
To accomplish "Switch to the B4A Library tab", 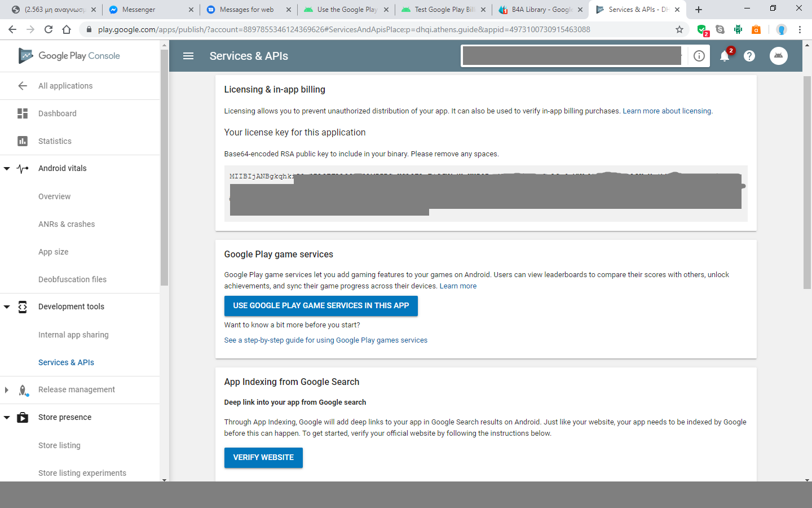I will (x=541, y=10).
